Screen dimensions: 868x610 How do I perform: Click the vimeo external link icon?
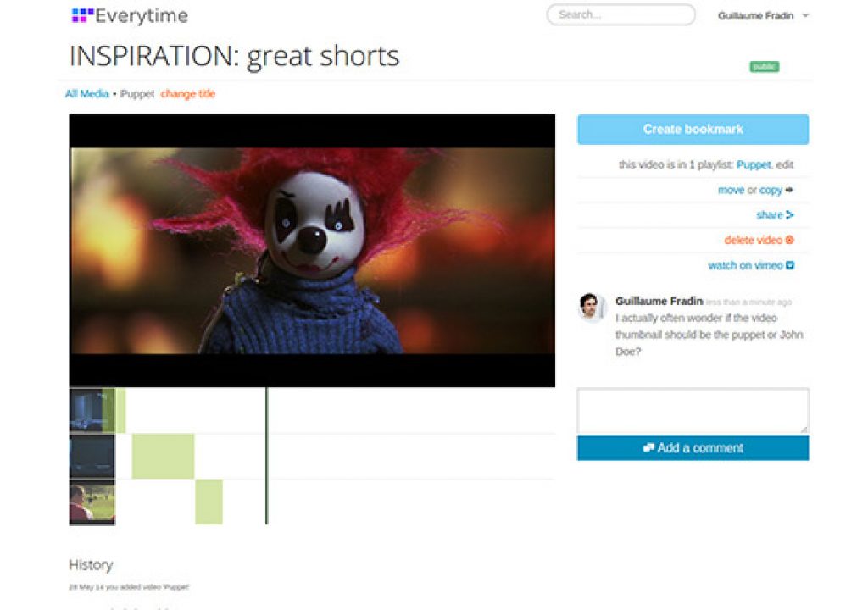(790, 265)
